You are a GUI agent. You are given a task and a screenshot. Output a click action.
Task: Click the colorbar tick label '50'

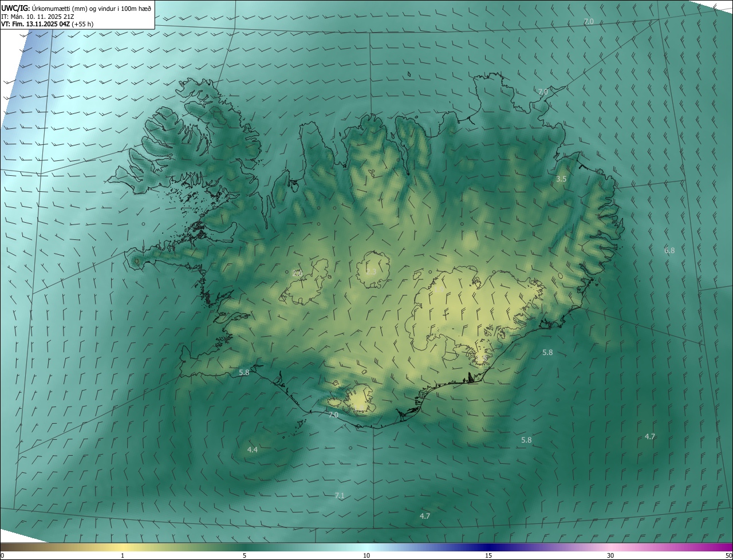tap(728, 555)
